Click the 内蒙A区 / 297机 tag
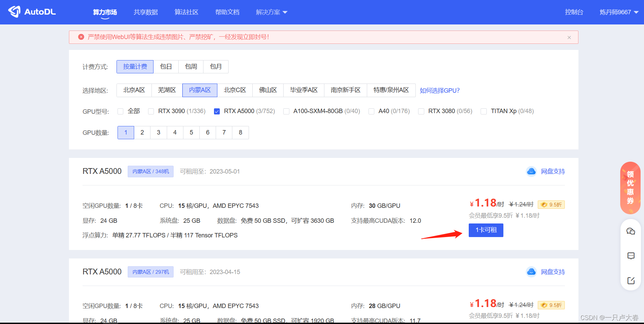This screenshot has height=324, width=644. 150,272
